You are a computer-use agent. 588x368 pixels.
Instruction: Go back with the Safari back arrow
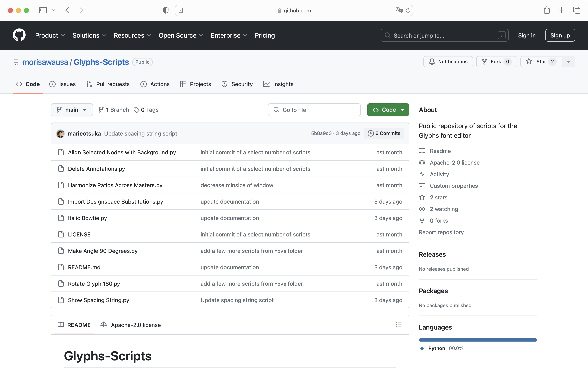click(67, 10)
